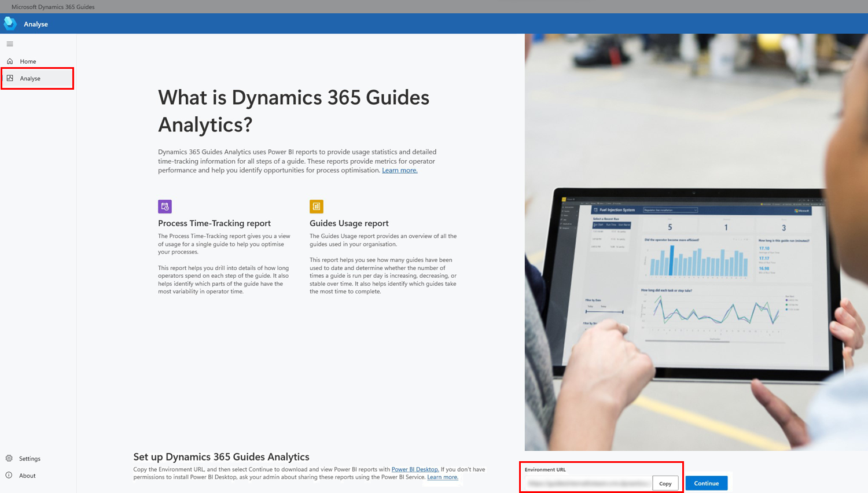Select Analyse in the sidebar
Viewport: 868px width, 493px height.
click(x=30, y=79)
